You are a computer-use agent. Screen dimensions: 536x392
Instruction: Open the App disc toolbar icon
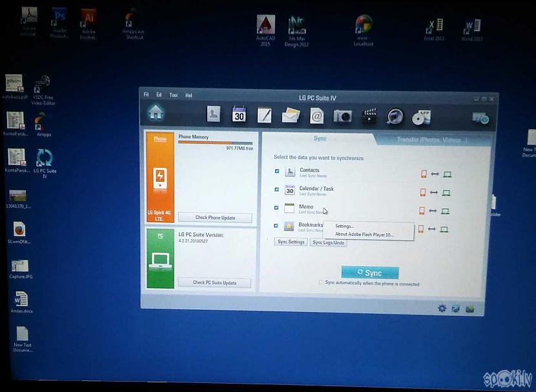pyautogui.click(x=421, y=118)
